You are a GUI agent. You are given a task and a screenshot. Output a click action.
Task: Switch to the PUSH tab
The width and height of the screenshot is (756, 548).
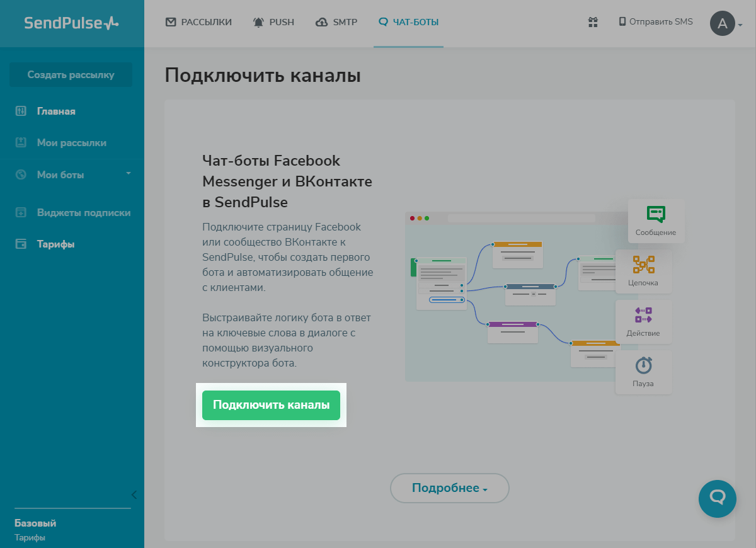[273, 22]
